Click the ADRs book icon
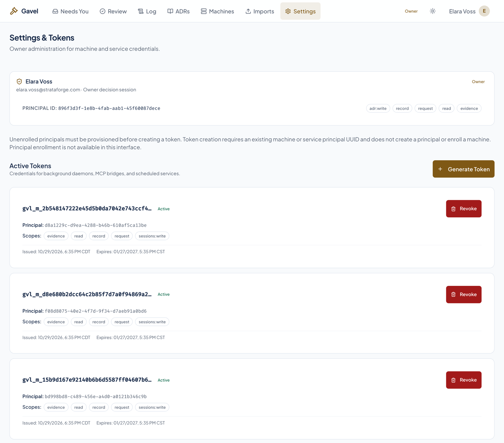 click(170, 11)
